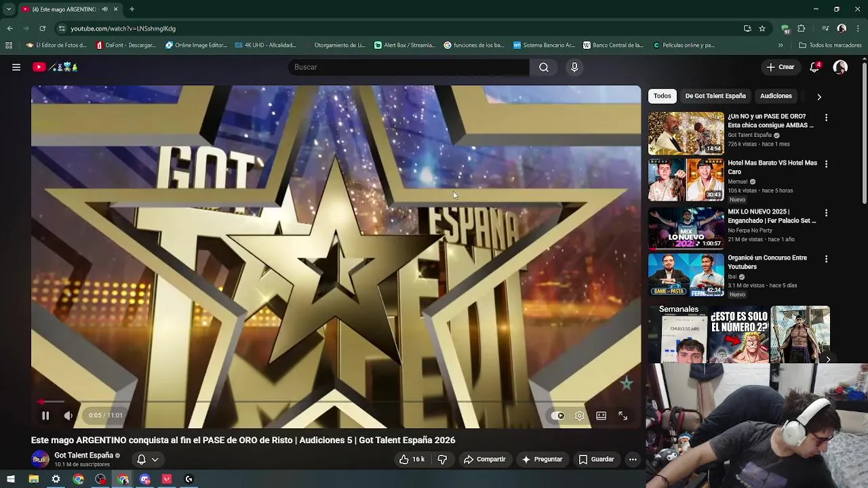This screenshot has width=868, height=488.
Task: Seek on the video progress bar
Action: point(336,402)
